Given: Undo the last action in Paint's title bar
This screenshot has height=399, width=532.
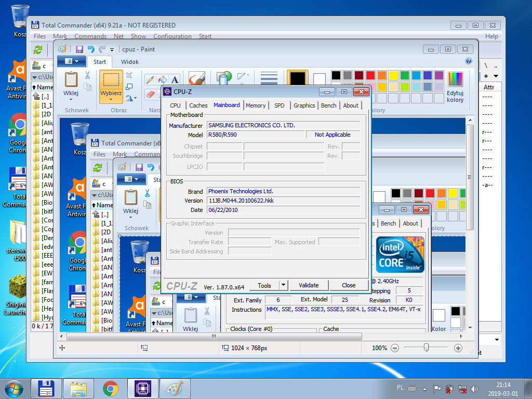Looking at the screenshot, I should [91, 49].
